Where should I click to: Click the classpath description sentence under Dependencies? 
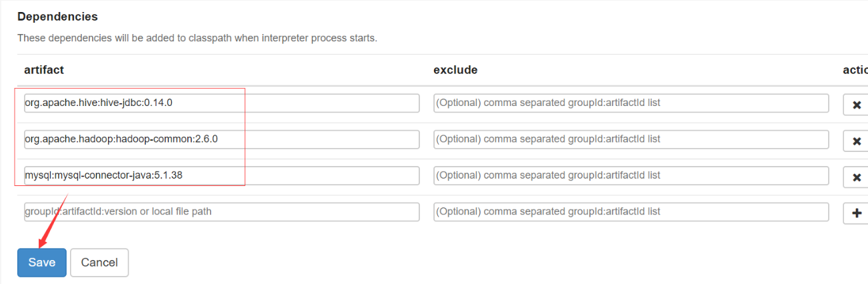click(x=197, y=38)
